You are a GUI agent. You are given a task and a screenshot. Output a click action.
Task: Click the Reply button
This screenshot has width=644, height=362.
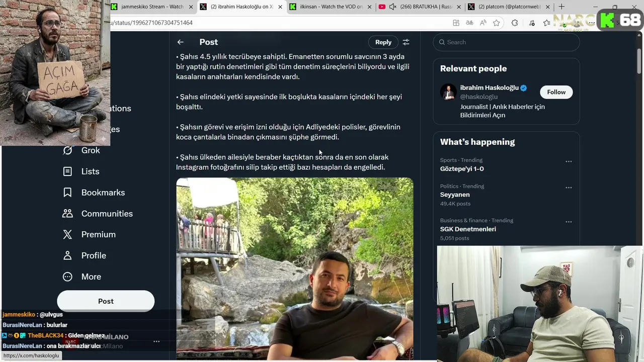pyautogui.click(x=383, y=42)
